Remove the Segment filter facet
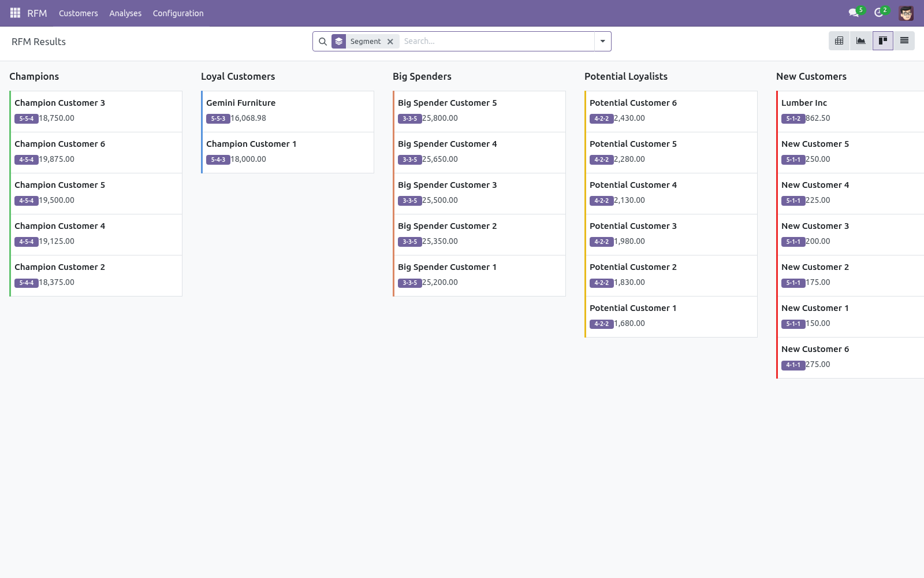The width and height of the screenshot is (924, 578). coord(390,42)
